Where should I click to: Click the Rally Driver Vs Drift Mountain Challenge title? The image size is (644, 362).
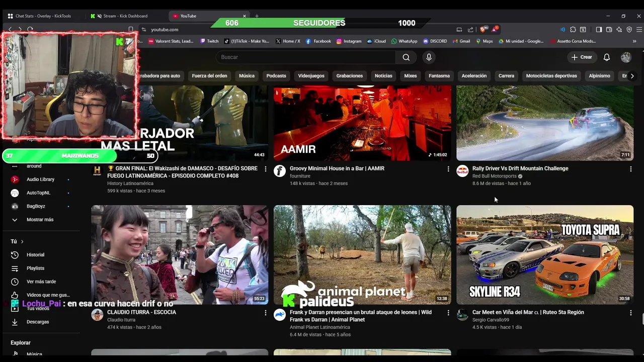click(x=520, y=168)
